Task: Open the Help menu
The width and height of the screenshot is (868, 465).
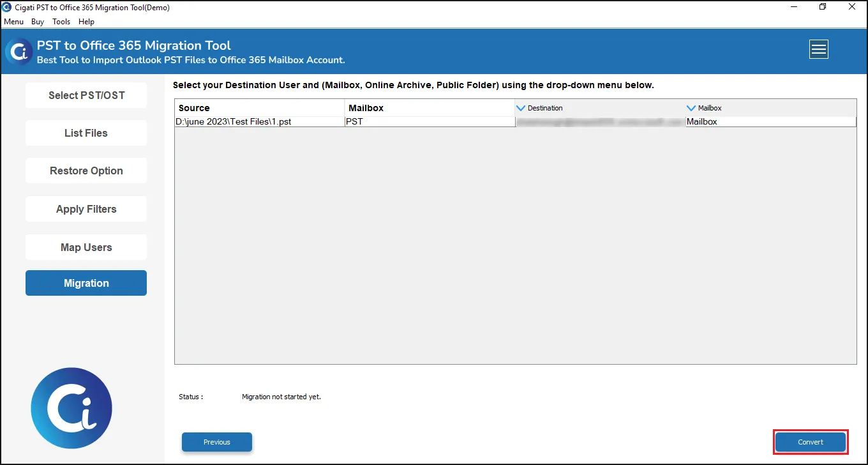Action: (x=86, y=22)
